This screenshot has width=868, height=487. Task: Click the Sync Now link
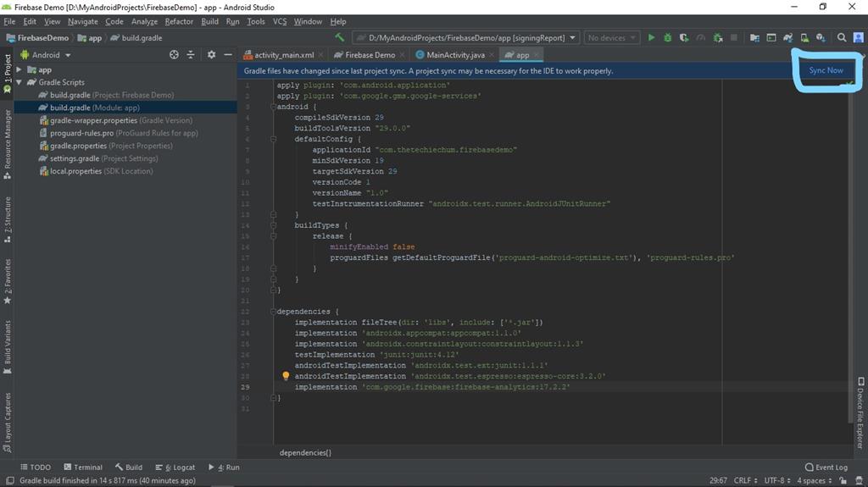(826, 70)
